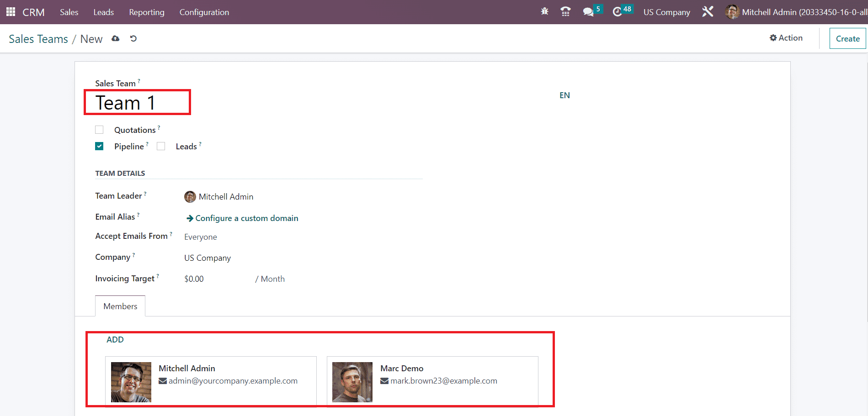Viewport: 868px width, 416px height.
Task: Click the Create button
Action: coord(847,39)
